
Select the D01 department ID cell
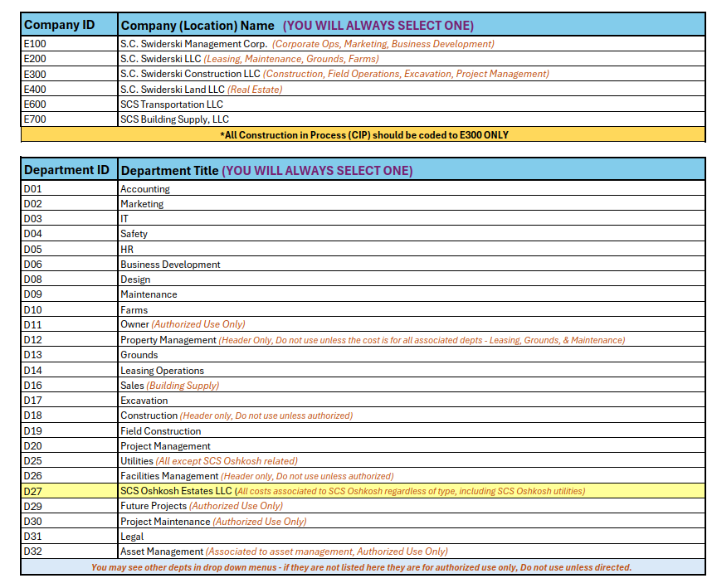click(x=69, y=189)
